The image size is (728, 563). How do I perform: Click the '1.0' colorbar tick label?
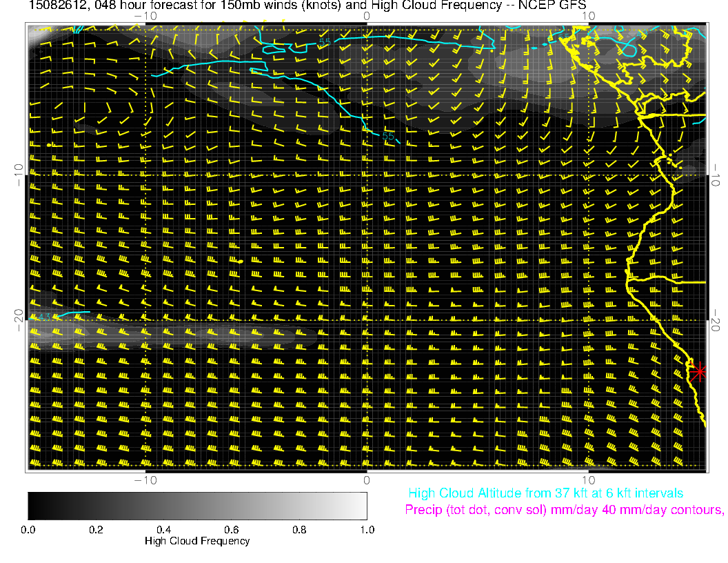point(367,530)
